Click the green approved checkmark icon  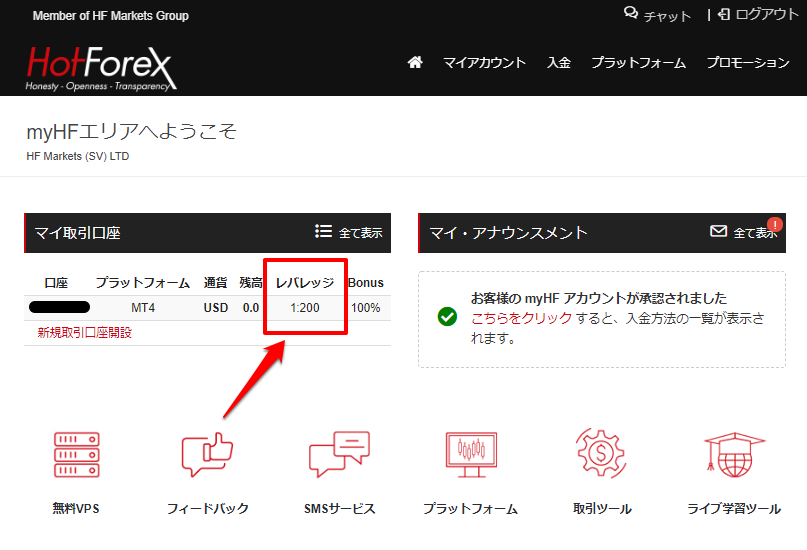447,316
